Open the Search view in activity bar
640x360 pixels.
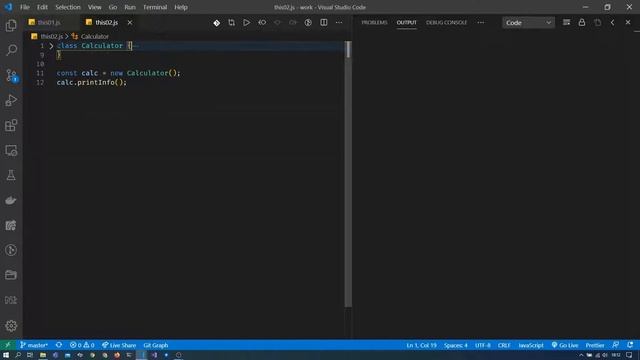(x=11, y=50)
